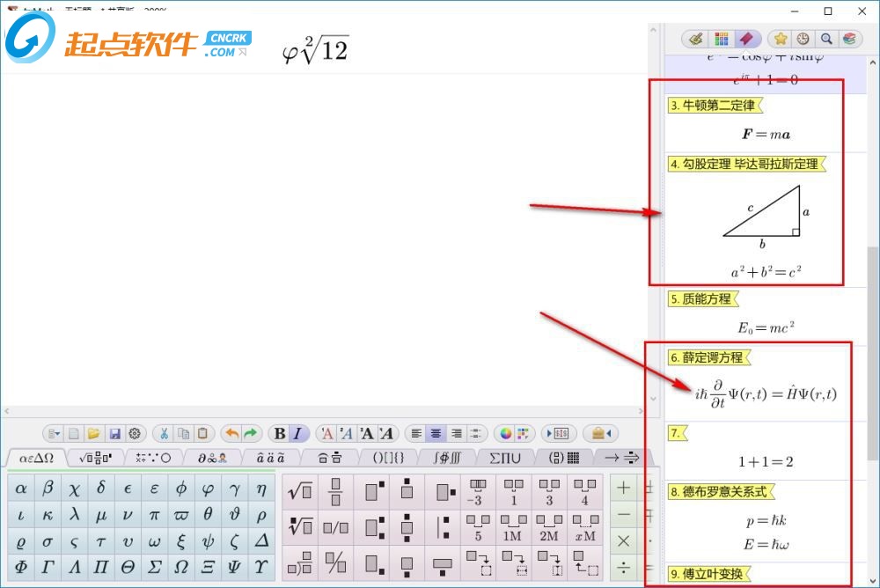880x588 pixels.
Task: Select the E₀=mc² mass-energy formula
Action: click(x=766, y=327)
